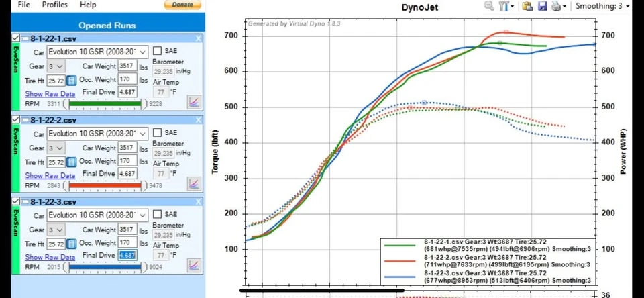
Task: Open the Profiles menu
Action: coord(54,5)
